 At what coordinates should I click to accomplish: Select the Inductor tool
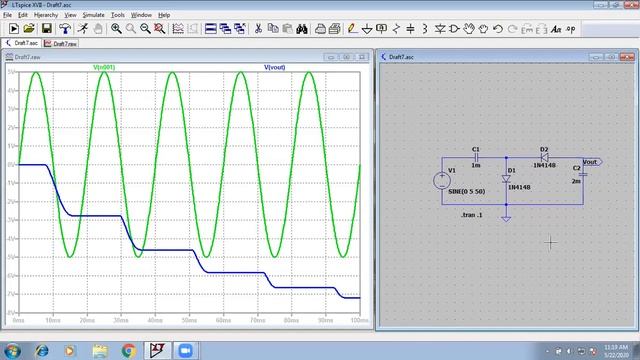point(425,29)
